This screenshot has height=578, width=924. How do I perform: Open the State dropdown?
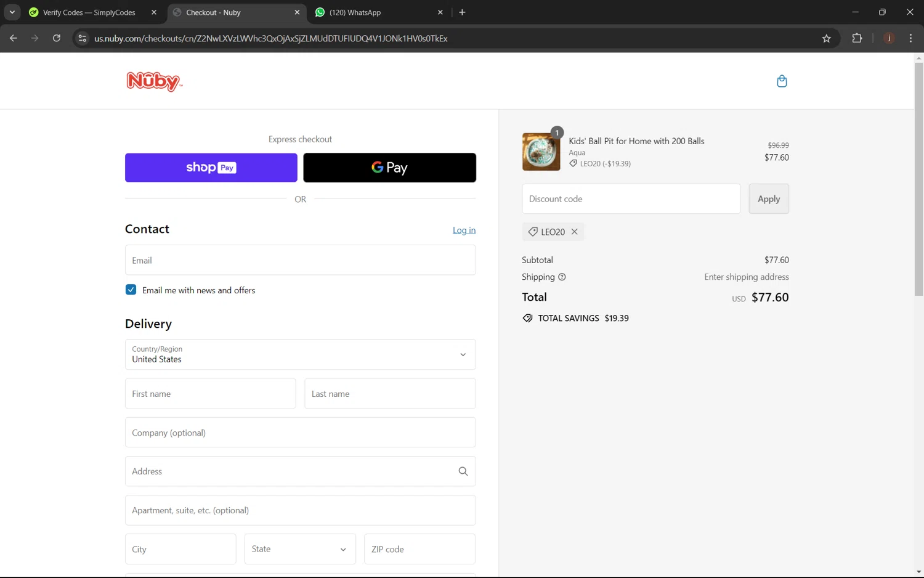tap(300, 549)
